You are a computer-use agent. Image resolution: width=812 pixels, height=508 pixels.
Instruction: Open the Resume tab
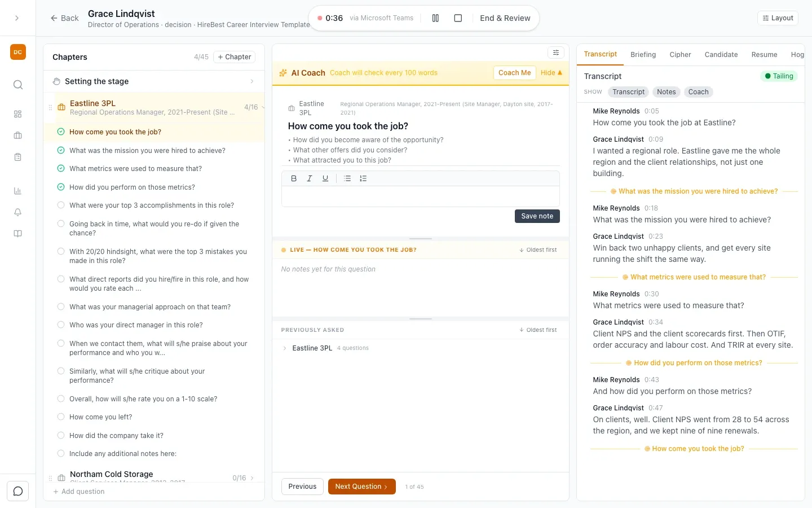pos(764,55)
